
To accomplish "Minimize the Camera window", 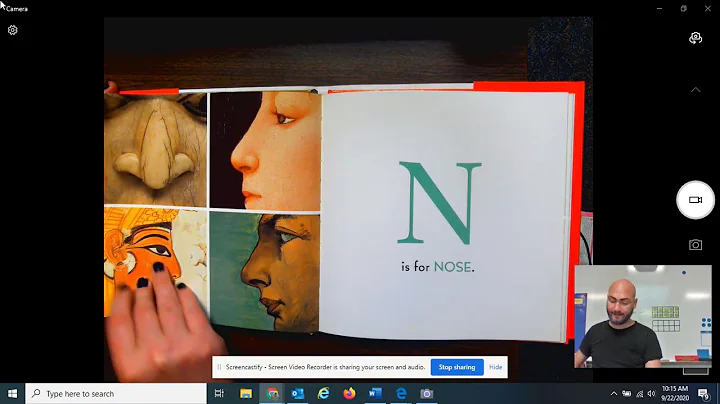I will pos(659,8).
